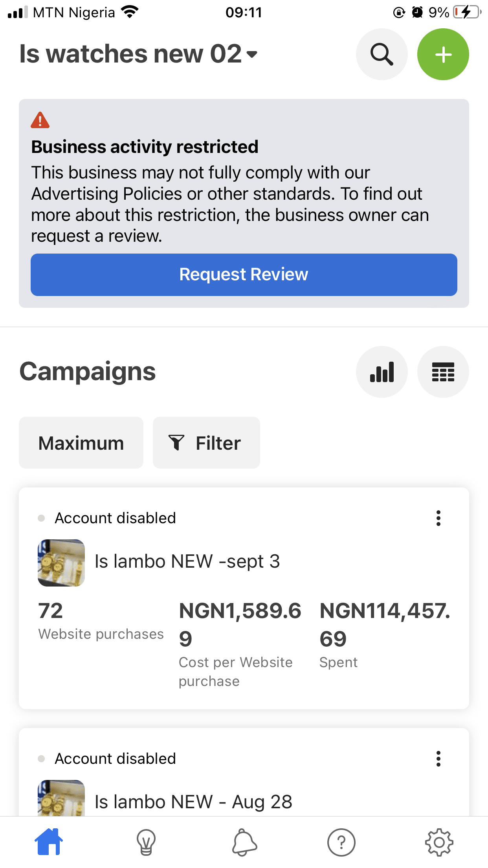This screenshot has height=868, width=488.
Task: Select the sept 3 campaign watch thumbnail
Action: pyautogui.click(x=61, y=563)
